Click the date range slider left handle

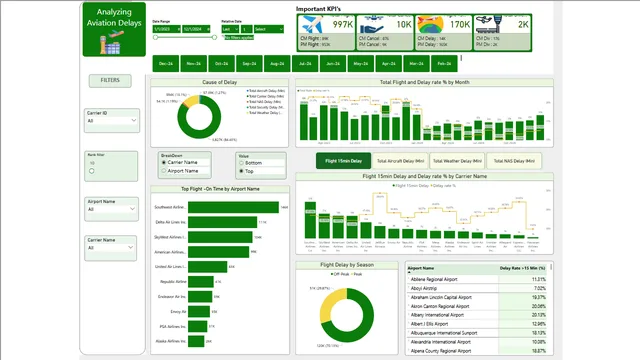156,37
